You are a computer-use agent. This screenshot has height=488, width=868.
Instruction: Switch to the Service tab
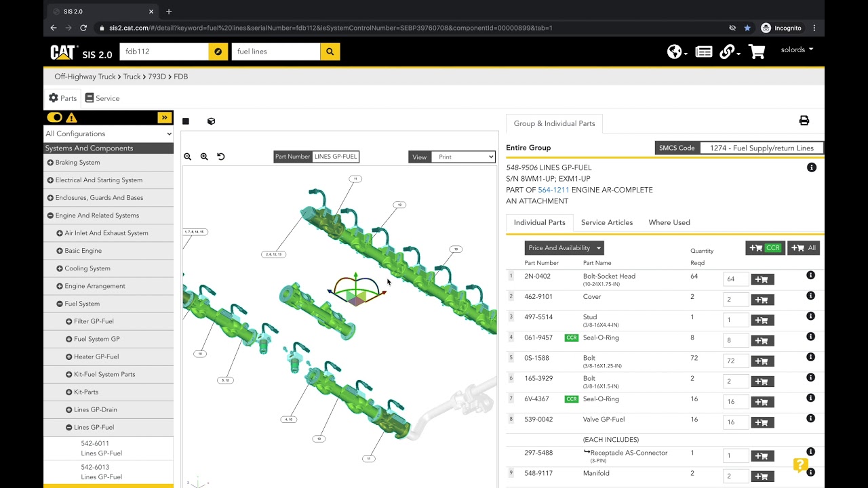[x=102, y=98]
